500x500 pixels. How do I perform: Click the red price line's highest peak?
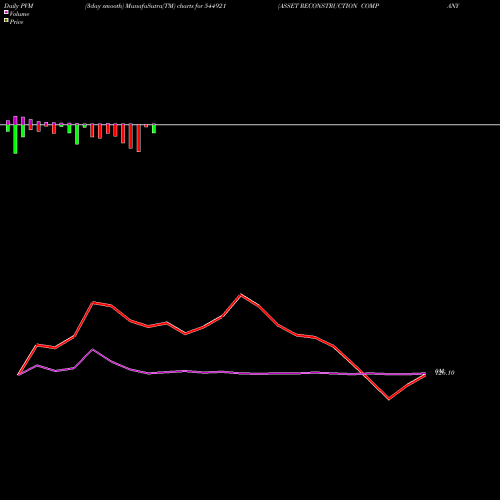point(241,295)
